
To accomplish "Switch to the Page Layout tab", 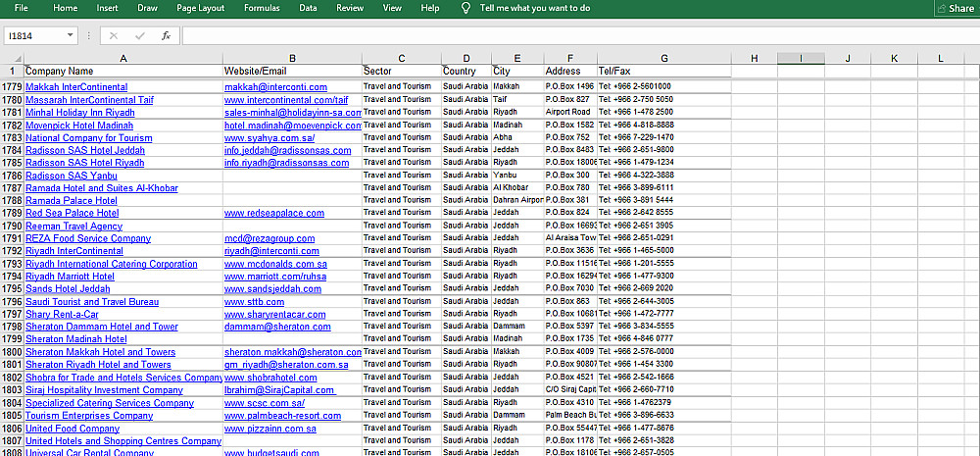I will [x=200, y=8].
